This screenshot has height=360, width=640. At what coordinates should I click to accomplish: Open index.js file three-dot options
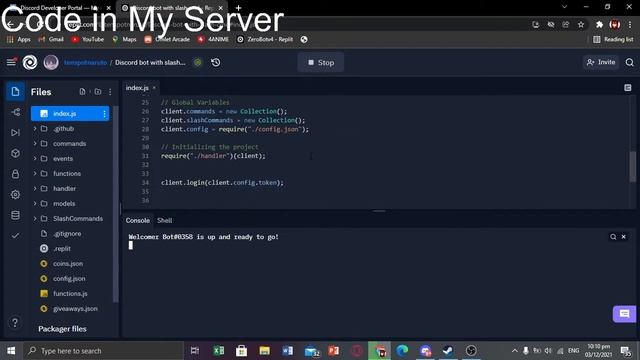(x=104, y=113)
